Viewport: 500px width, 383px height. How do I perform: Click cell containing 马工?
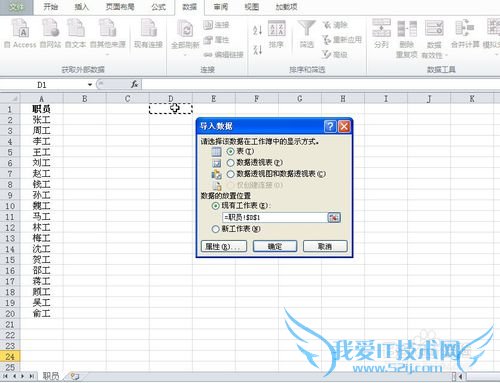[x=41, y=217]
